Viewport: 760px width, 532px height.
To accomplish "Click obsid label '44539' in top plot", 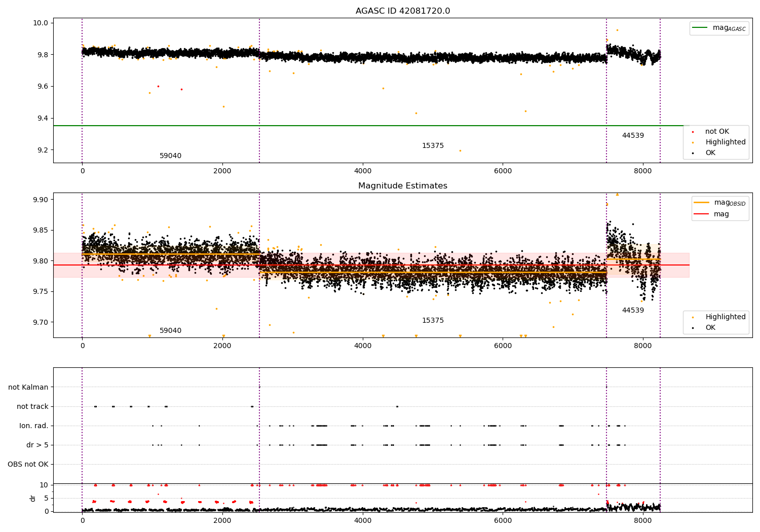I will (x=633, y=136).
